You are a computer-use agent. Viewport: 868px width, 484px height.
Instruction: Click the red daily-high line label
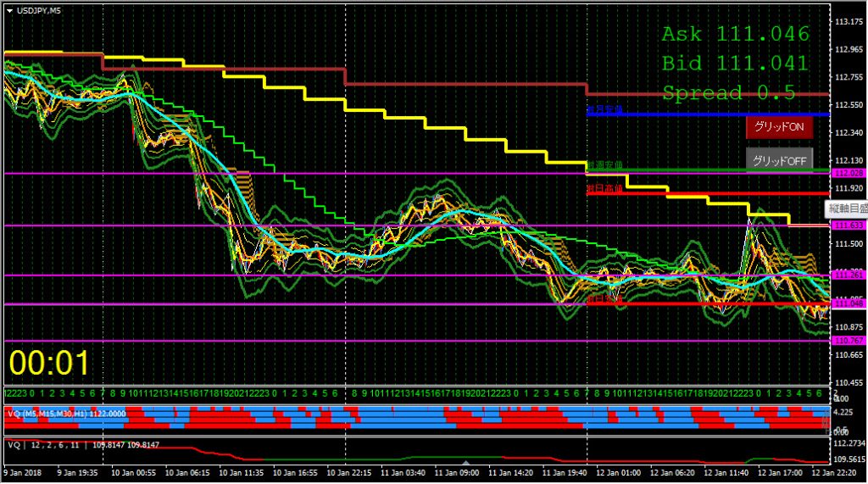coord(604,190)
